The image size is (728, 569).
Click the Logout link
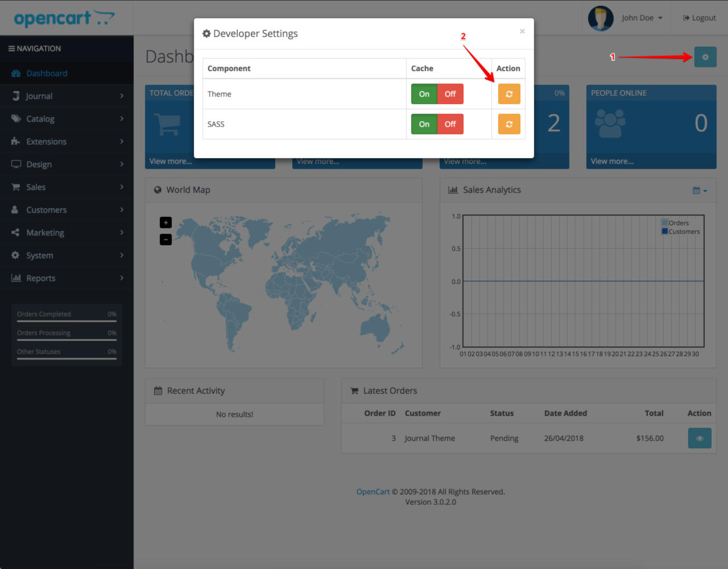point(700,18)
